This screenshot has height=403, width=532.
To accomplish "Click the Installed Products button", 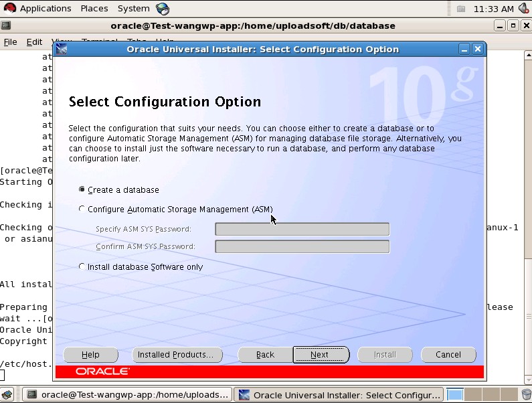I will [x=175, y=355].
